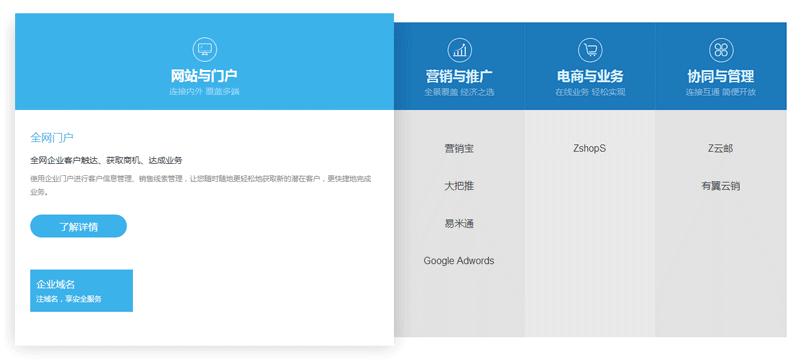Image resolution: width=800 pixels, height=362 pixels.
Task: Click the bar chart icon above 营销与推广
Action: click(460, 50)
